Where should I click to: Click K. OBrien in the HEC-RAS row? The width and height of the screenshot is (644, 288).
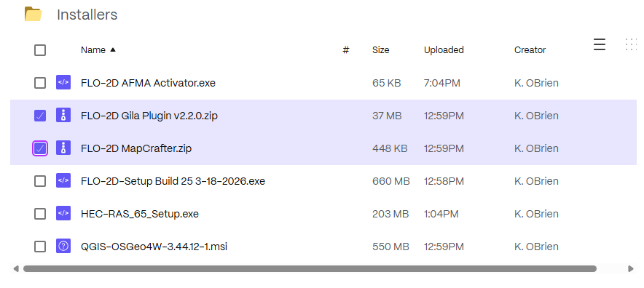pyautogui.click(x=536, y=214)
